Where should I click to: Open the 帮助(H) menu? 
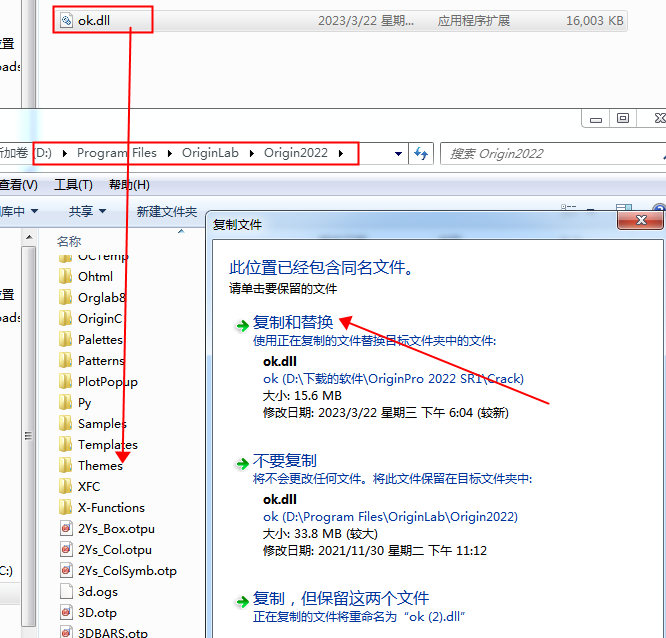coord(129,185)
